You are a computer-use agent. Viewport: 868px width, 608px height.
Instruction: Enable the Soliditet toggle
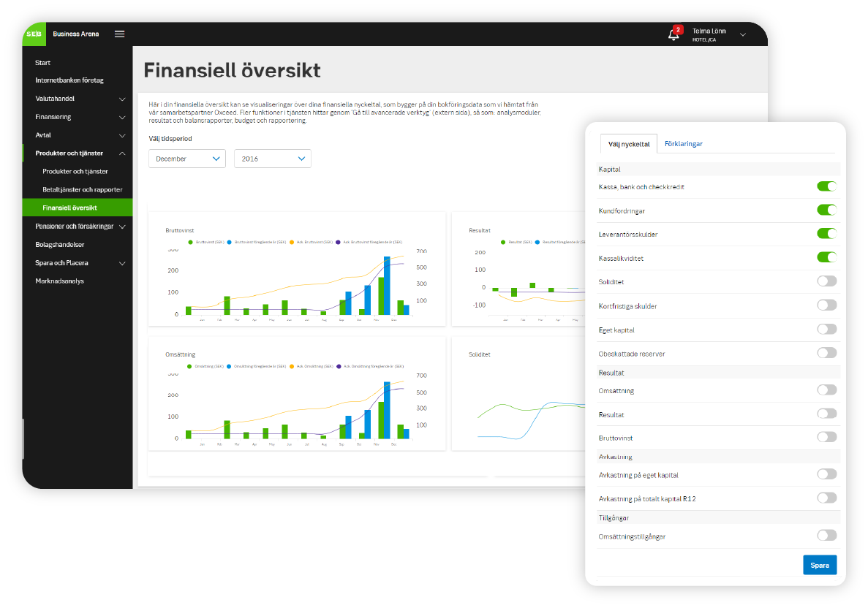[826, 281]
